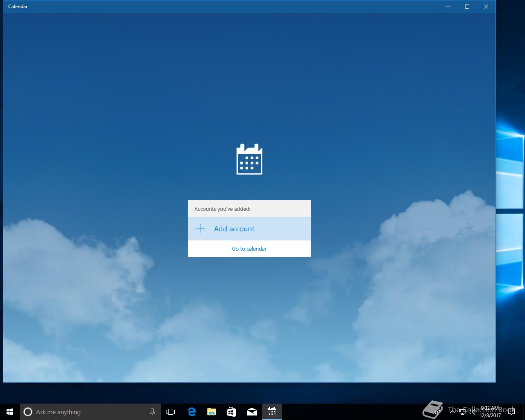
Task: Click the volume speaker tray icon
Action: point(472,412)
